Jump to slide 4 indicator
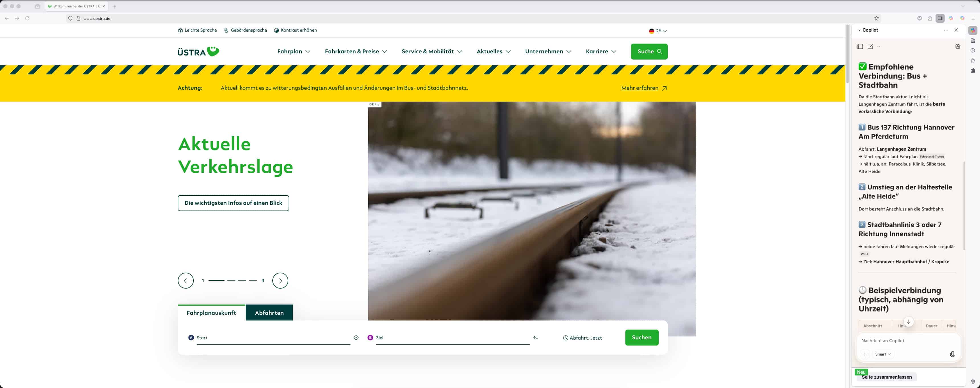 (x=253, y=281)
